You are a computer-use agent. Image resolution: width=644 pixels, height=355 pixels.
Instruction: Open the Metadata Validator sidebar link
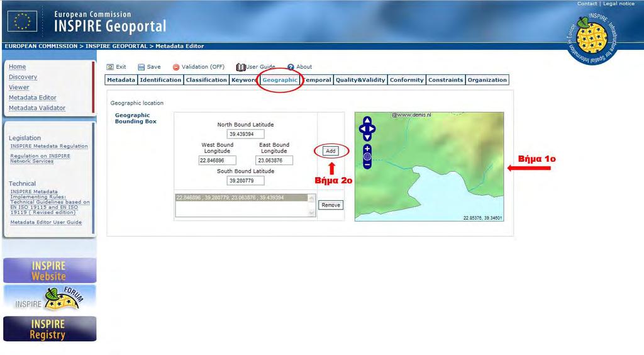pyautogui.click(x=37, y=108)
